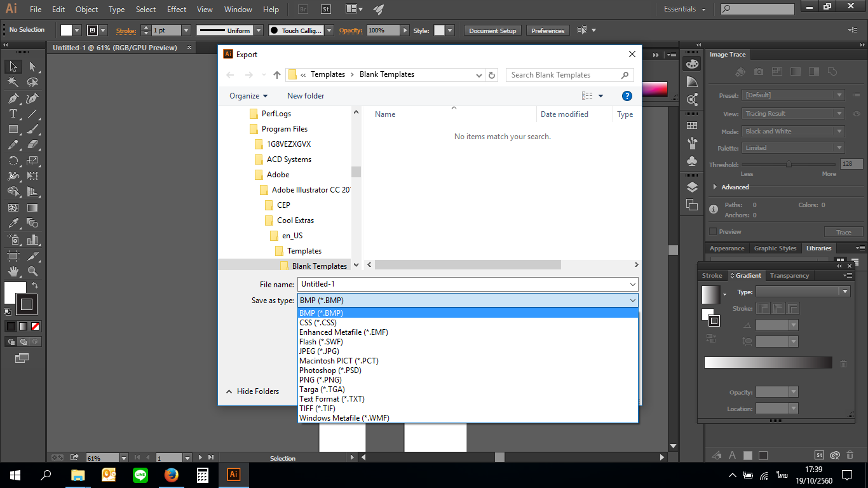
Task: Open the Save as type dropdown
Action: pyautogui.click(x=468, y=301)
